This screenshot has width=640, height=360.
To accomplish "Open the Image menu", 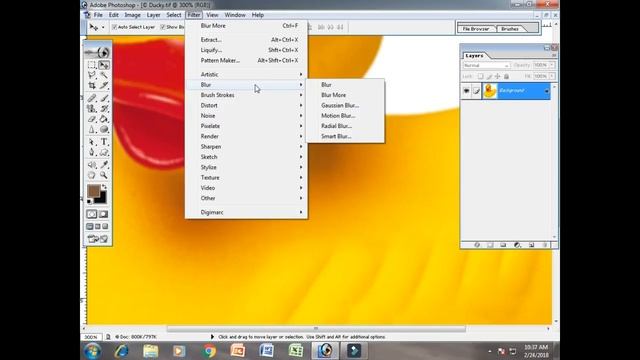I will tap(132, 15).
